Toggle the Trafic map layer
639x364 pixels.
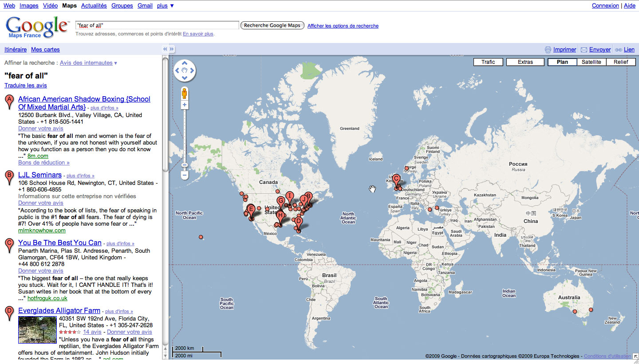click(488, 62)
